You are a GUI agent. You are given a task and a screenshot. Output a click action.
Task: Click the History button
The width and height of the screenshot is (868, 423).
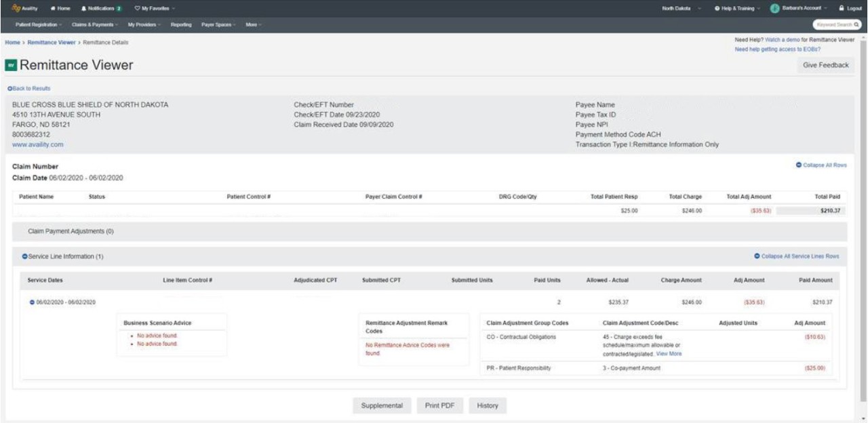point(488,405)
